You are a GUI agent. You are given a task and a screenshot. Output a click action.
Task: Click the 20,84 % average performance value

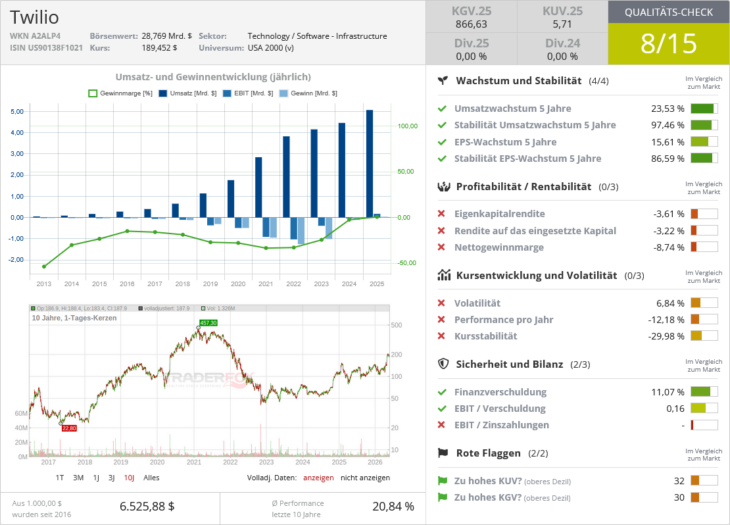click(x=393, y=506)
